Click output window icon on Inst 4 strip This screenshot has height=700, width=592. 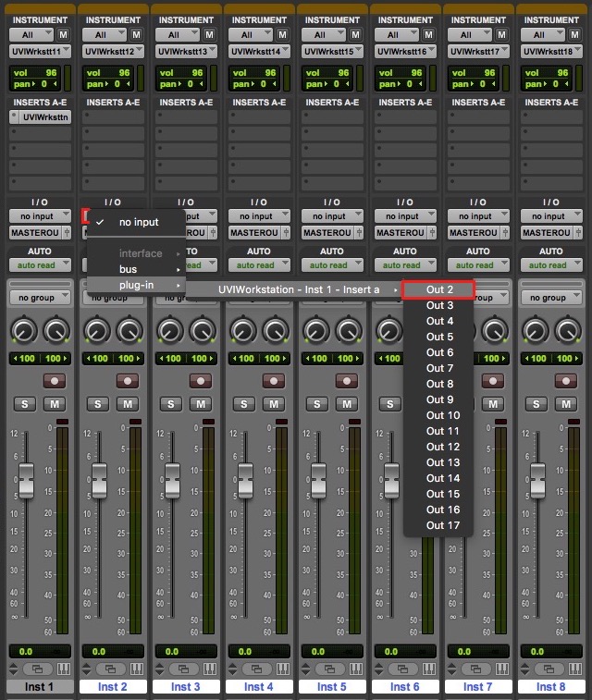click(x=257, y=669)
